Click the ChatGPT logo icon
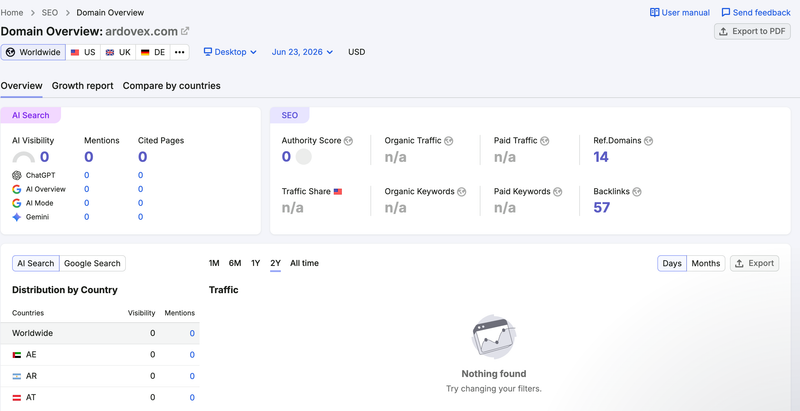This screenshot has width=800, height=411. tap(17, 175)
